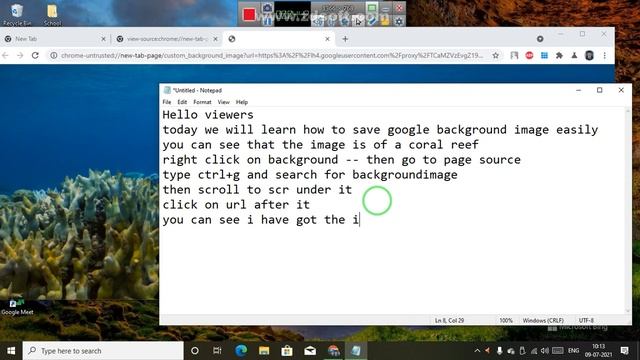The width and height of the screenshot is (640, 360).
Task: Click the recorder's cursor effects icon
Action: (358, 21)
